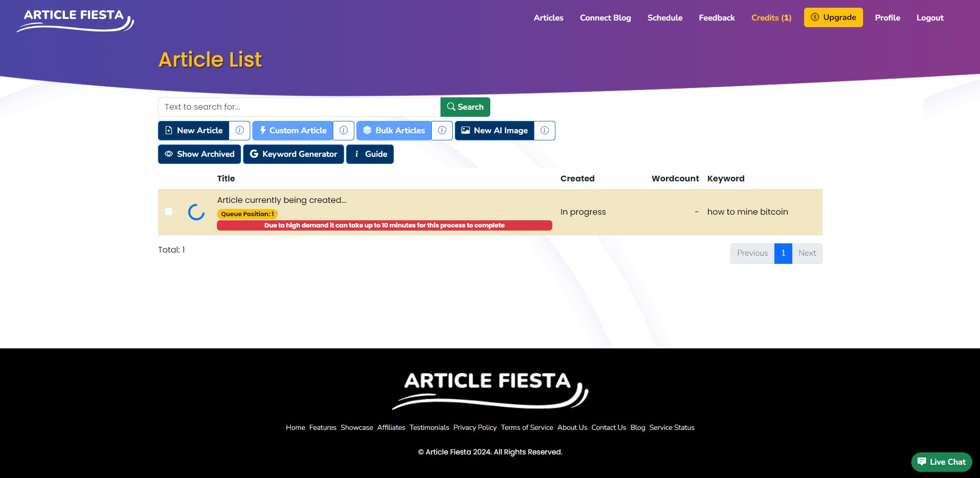Click the Next pagination button
980x478 pixels.
click(x=807, y=254)
